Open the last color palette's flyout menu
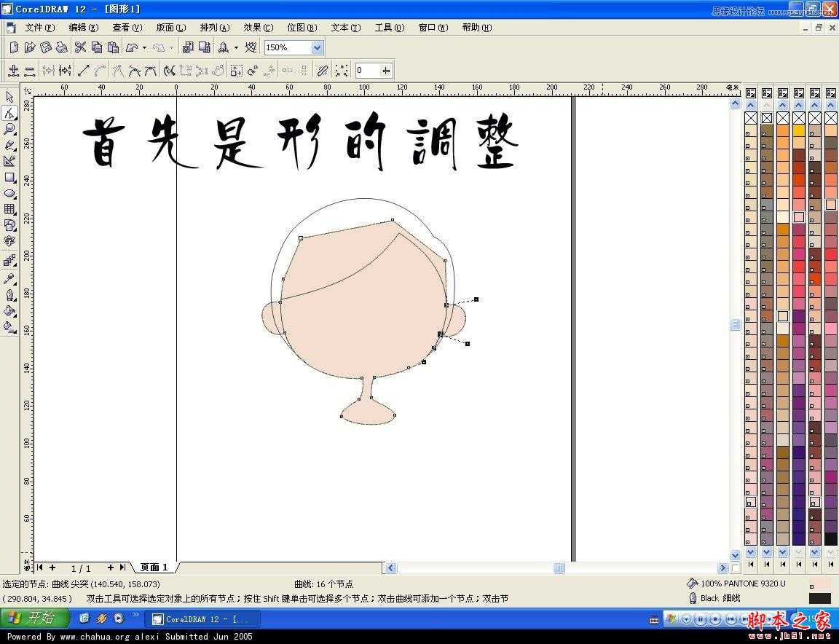 pyautogui.click(x=831, y=93)
